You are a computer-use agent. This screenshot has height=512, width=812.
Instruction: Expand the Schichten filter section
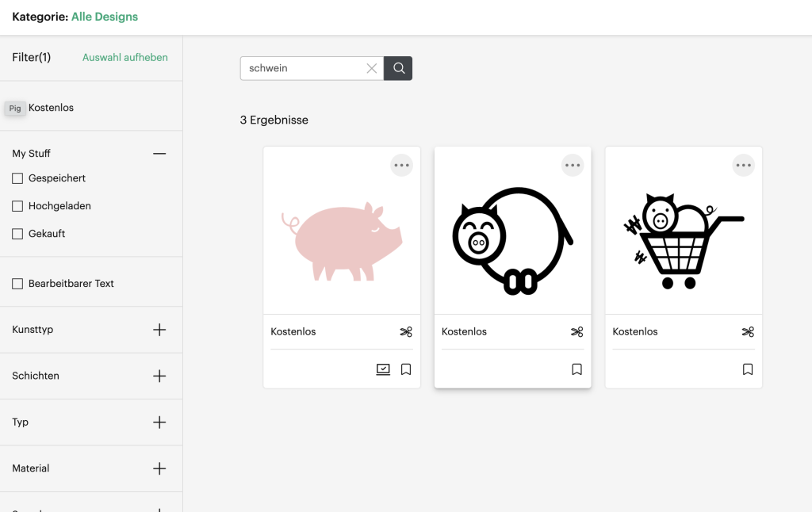coord(159,376)
